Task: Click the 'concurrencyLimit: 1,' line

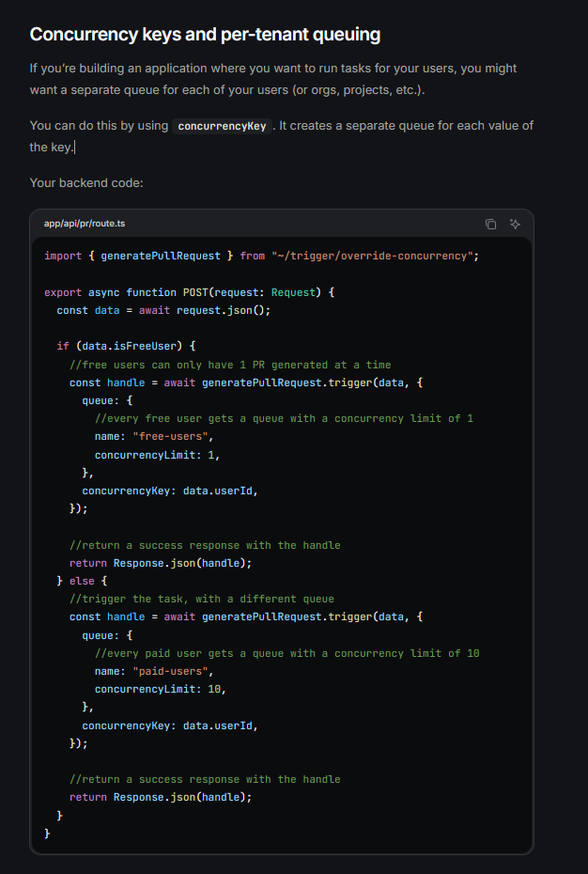Action: pyautogui.click(x=157, y=456)
